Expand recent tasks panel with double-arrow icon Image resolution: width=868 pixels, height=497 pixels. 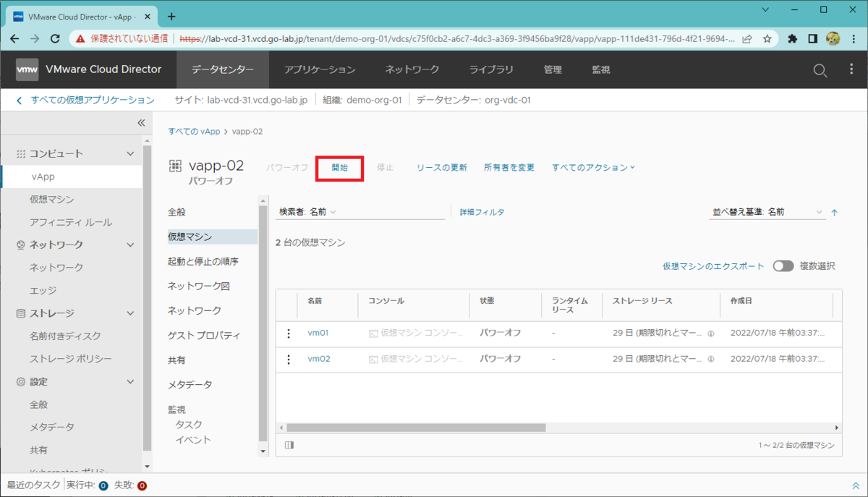point(856,485)
